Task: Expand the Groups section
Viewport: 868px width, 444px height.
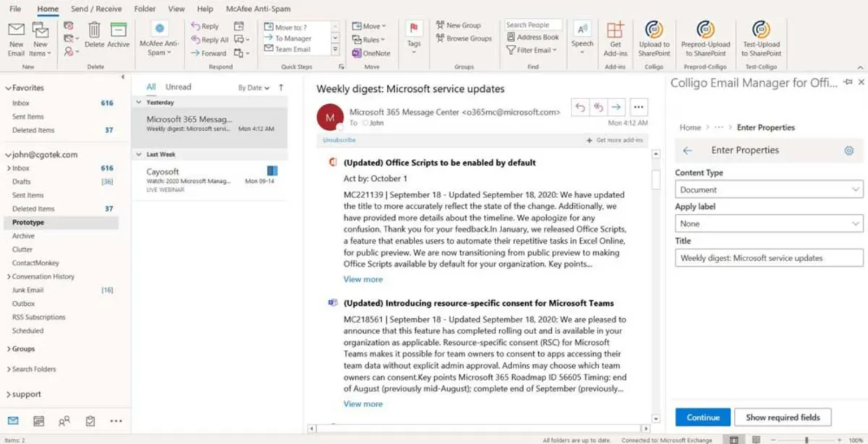Action: tap(9, 349)
